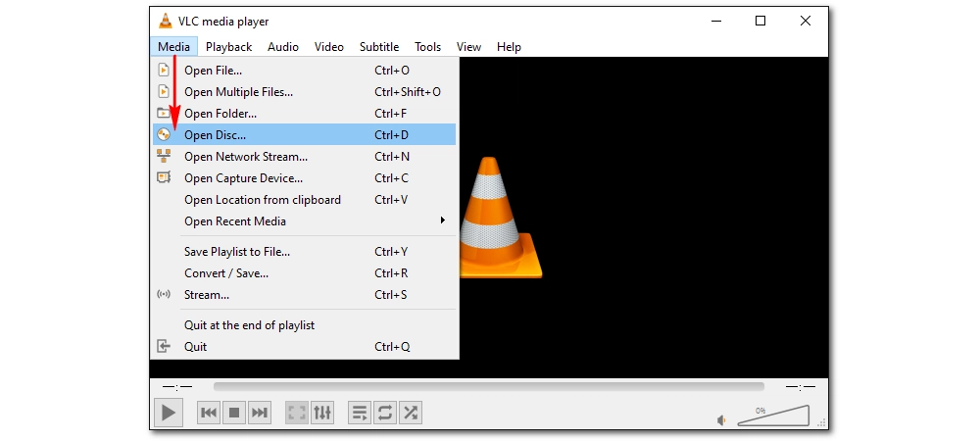This screenshot has height=441, width=980.
Task: Open the View menu
Action: 468,47
